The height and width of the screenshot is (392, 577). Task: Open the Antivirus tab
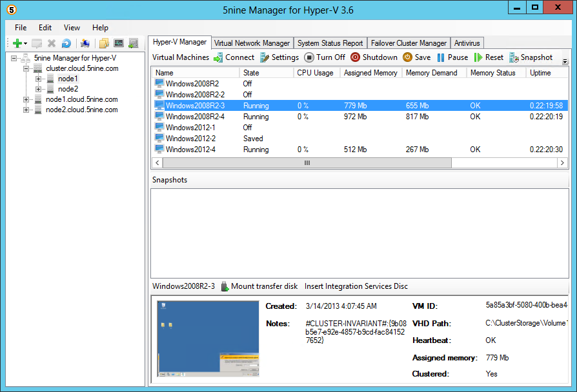(467, 43)
